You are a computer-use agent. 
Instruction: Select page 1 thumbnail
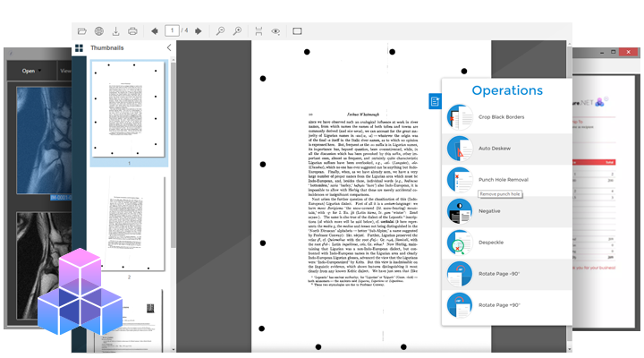click(129, 109)
